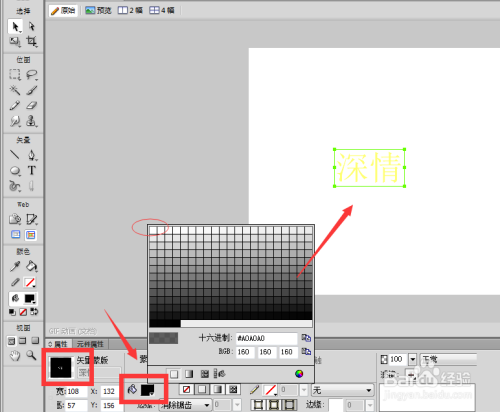
Task: Switch to full screen view mode
Action: 35,341
